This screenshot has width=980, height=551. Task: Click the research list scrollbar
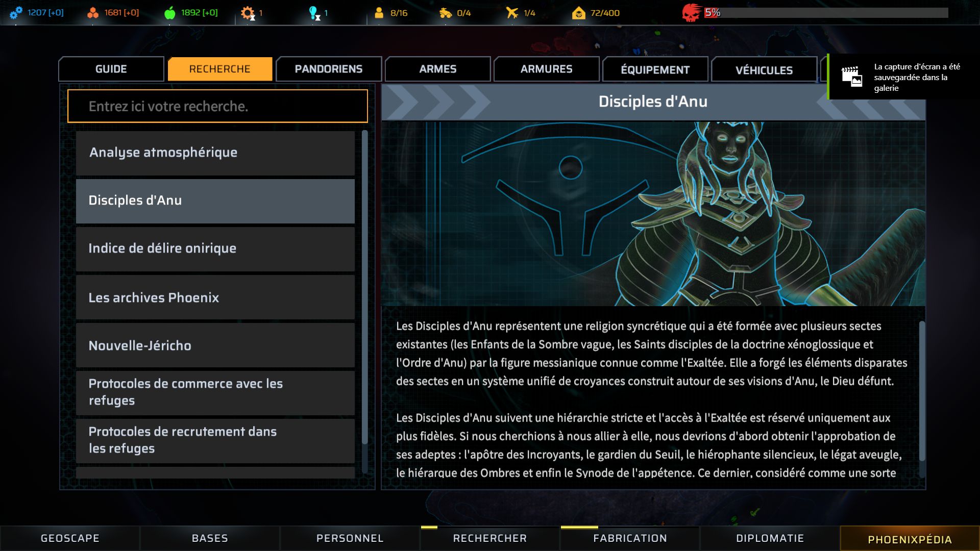coord(364,287)
